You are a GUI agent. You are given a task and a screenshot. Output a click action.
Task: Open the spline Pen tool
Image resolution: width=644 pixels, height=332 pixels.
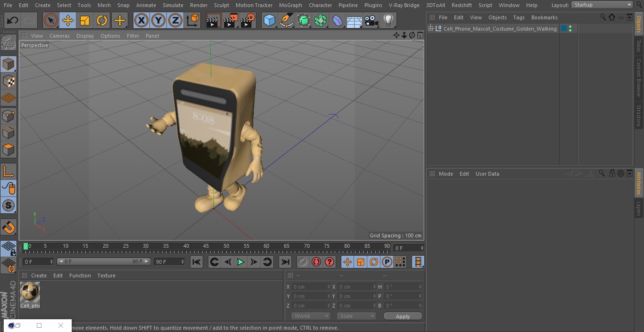(x=286, y=20)
